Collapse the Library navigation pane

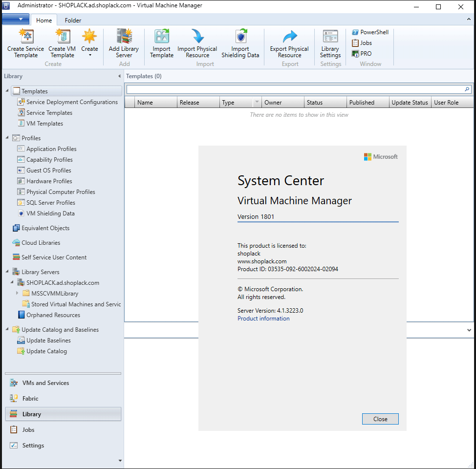(x=120, y=76)
